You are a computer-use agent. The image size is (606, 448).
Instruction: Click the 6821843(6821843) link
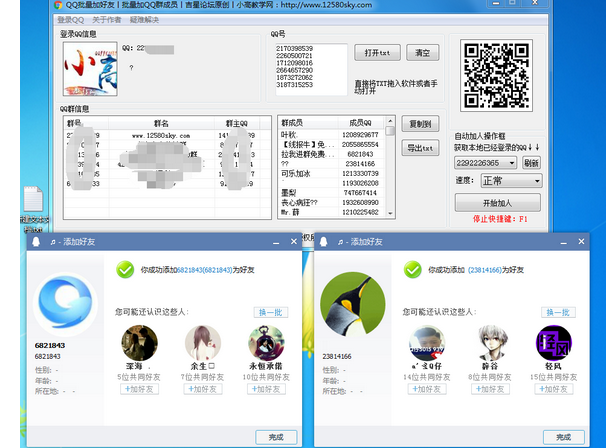(x=204, y=270)
